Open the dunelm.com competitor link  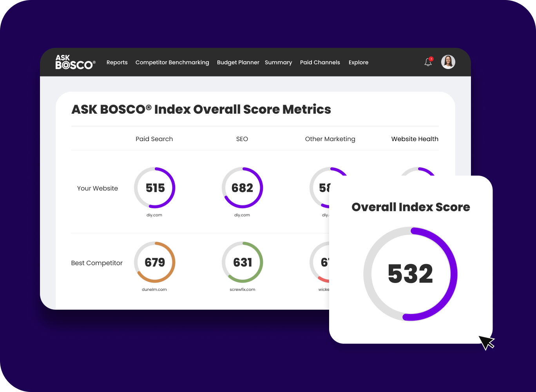[x=154, y=290]
